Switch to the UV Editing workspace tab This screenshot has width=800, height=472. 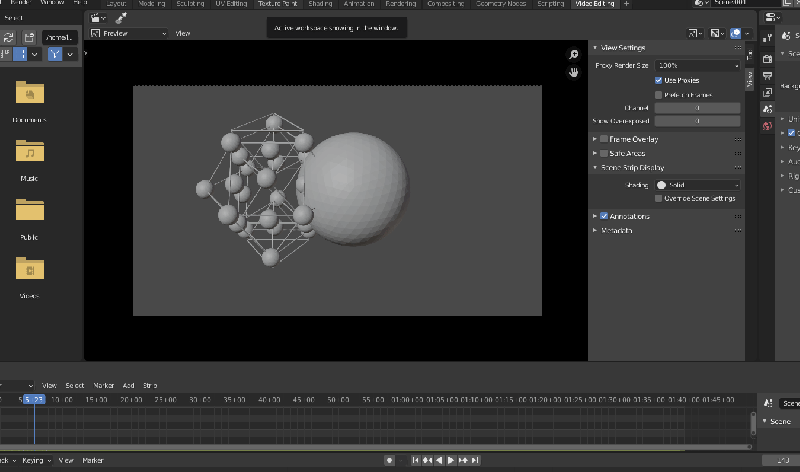point(231,4)
